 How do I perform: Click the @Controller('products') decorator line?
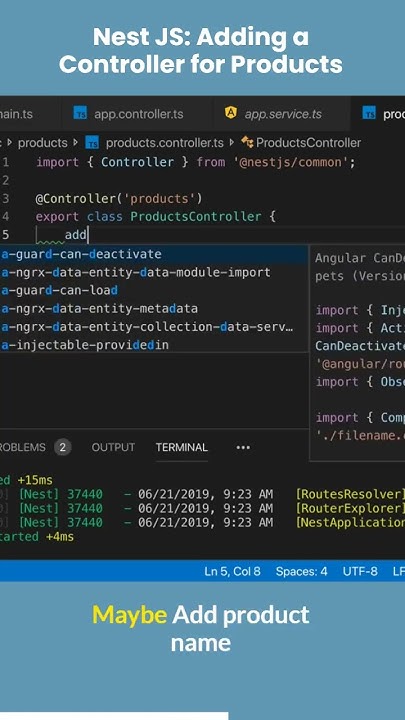click(x=119, y=198)
